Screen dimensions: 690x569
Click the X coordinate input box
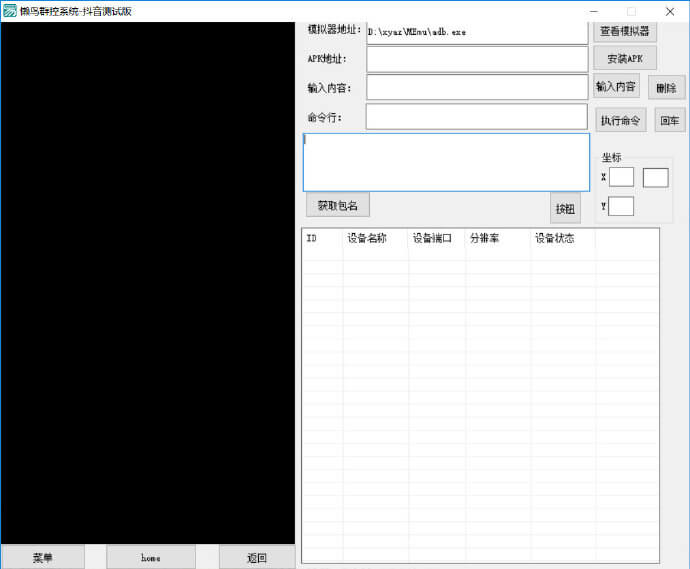621,177
